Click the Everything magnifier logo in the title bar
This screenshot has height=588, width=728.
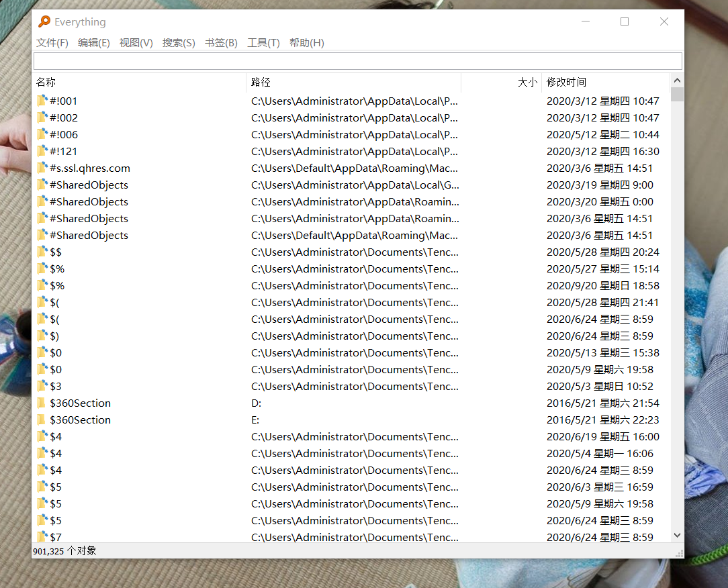pos(44,21)
